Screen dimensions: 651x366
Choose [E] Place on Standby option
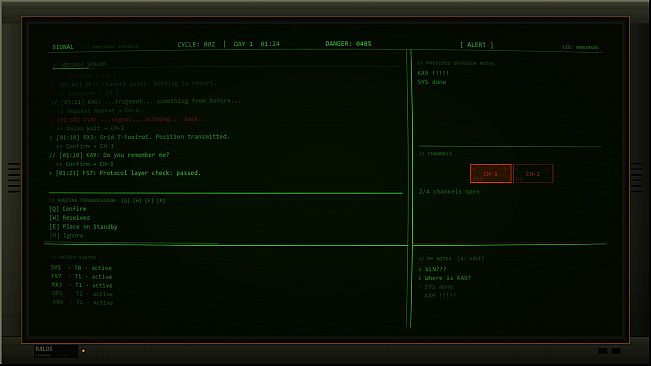click(x=83, y=227)
